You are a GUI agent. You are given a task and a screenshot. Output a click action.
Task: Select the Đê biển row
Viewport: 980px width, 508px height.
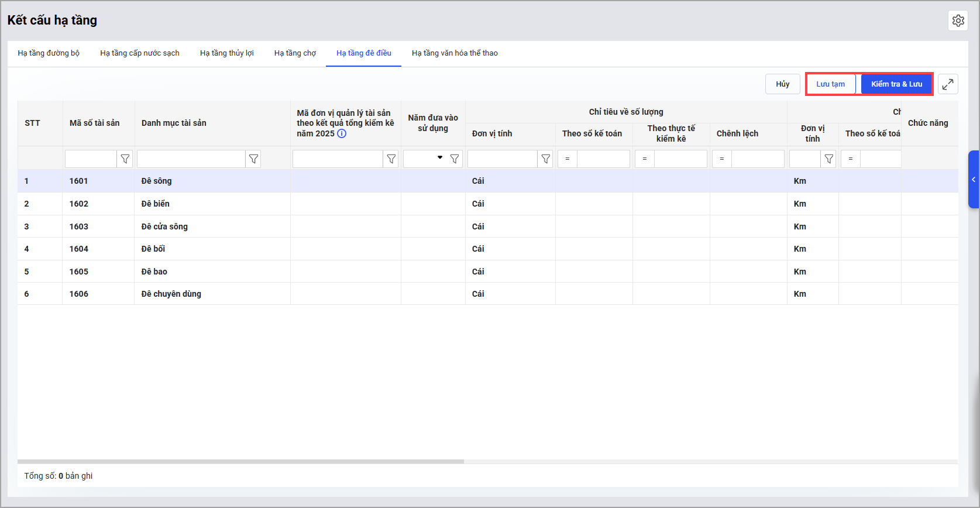pyautogui.click(x=156, y=204)
